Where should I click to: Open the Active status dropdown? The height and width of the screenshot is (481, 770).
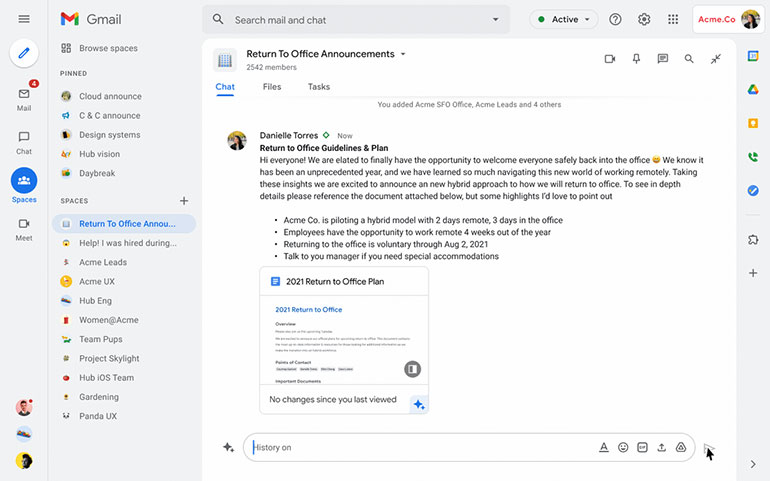[564, 19]
